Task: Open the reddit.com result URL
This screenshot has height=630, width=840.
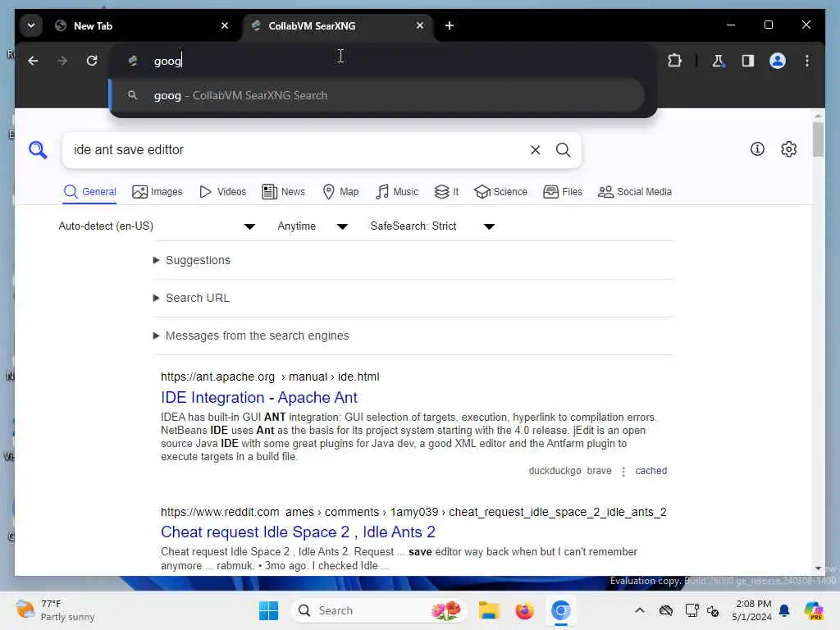Action: 413,512
